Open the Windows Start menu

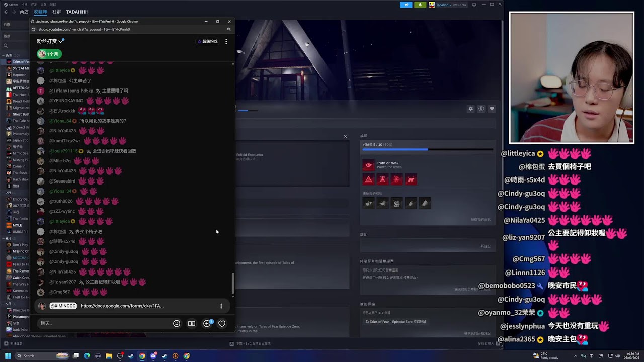point(8,356)
